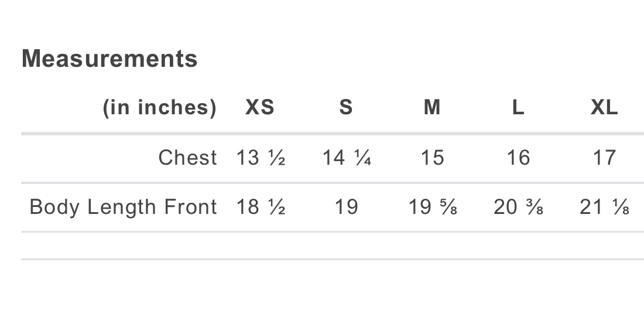The height and width of the screenshot is (320, 644).
Task: Click the Body Length Front row label
Action: [123, 207]
